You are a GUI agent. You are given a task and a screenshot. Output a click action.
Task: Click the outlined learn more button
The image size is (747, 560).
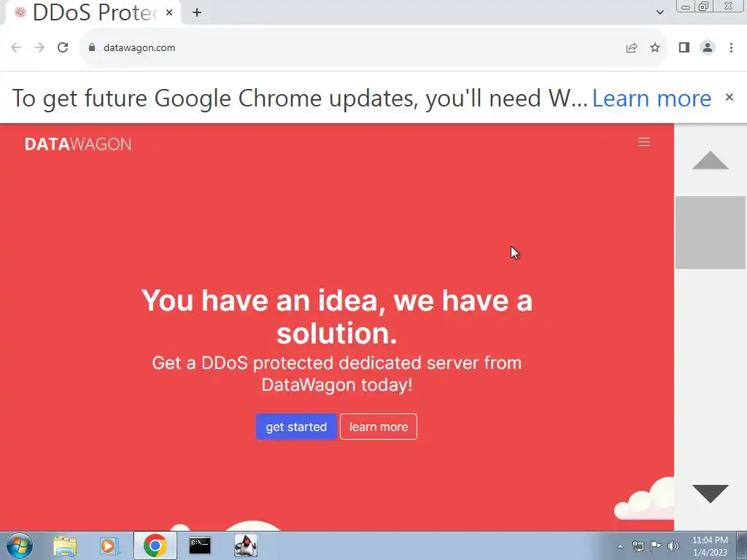tap(379, 427)
